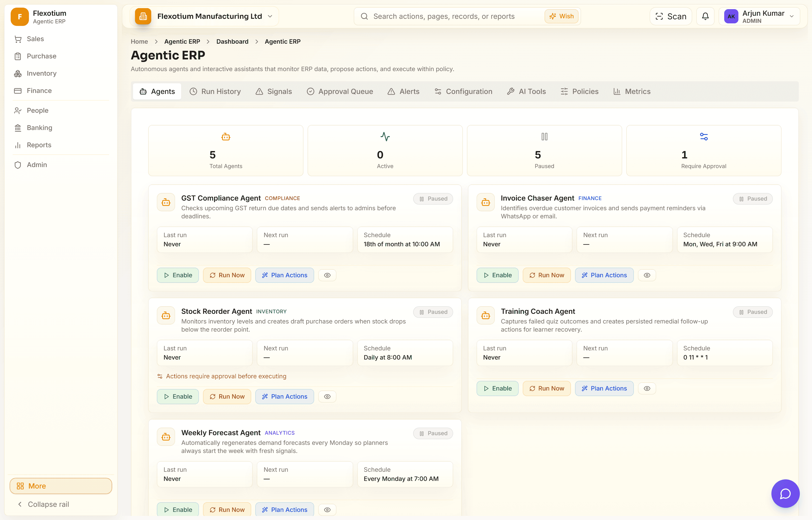Screen dimensions: 812x520
Task: Click 'Actions require approval before executing' note
Action: pyautogui.click(x=222, y=376)
